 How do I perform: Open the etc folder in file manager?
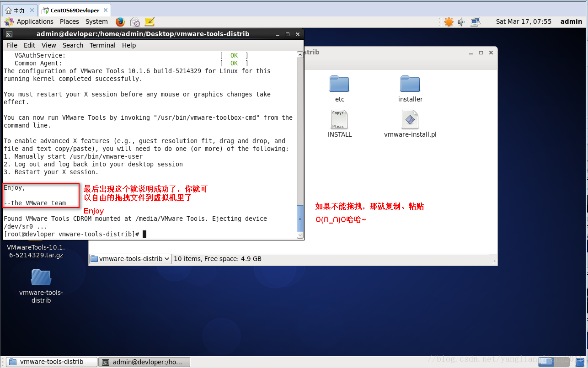click(339, 89)
